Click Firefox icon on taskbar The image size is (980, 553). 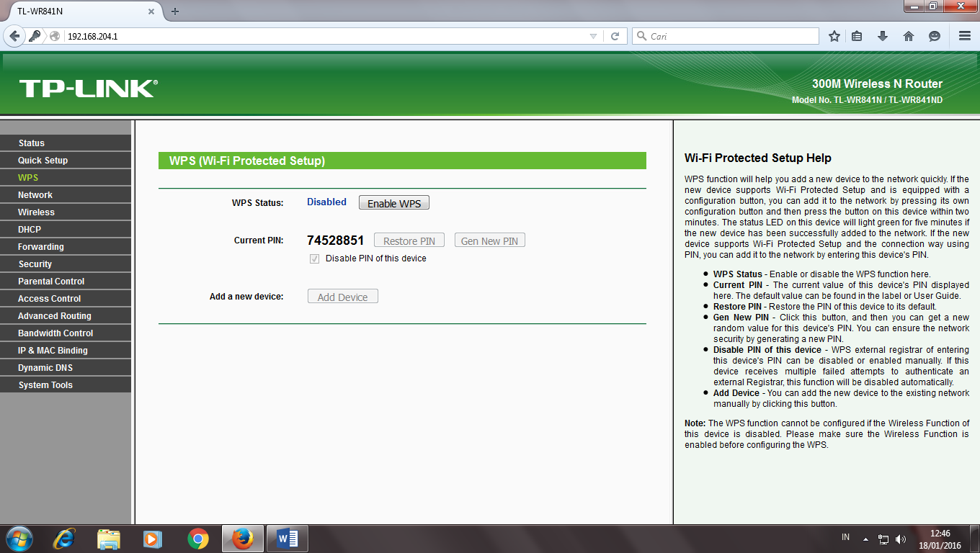(x=243, y=539)
